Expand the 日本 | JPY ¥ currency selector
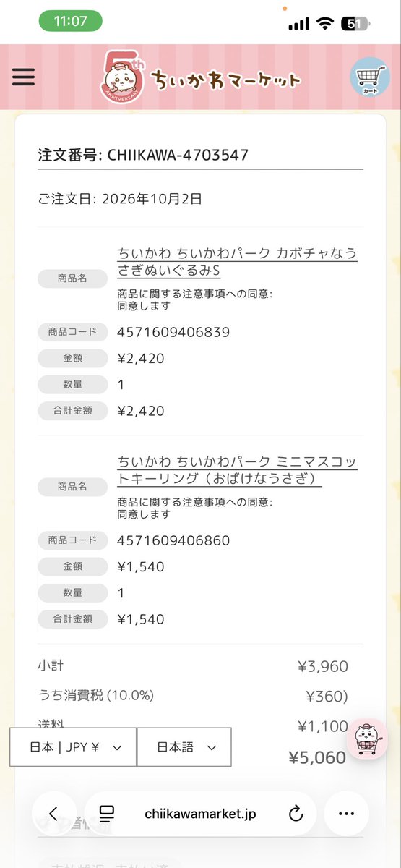 pos(73,747)
